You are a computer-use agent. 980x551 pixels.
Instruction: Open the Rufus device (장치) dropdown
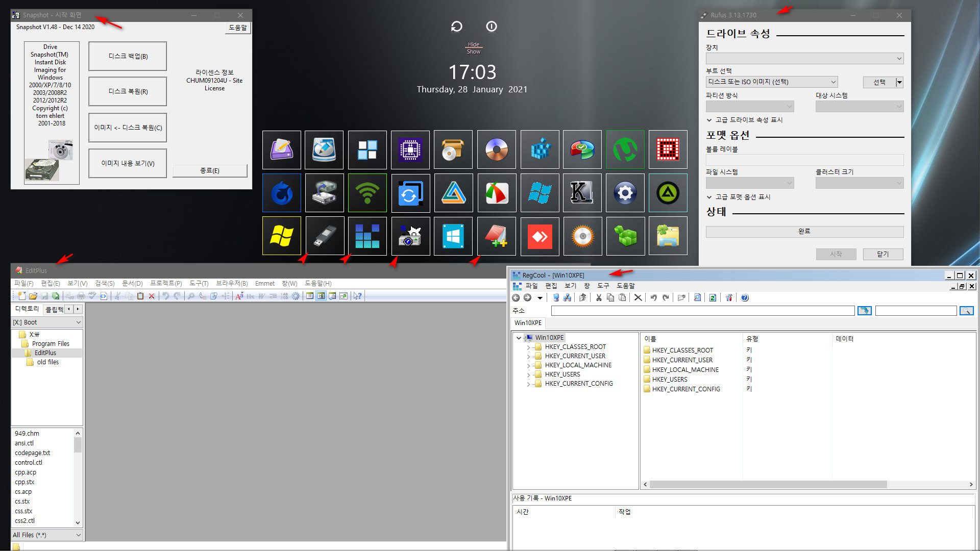click(x=804, y=59)
